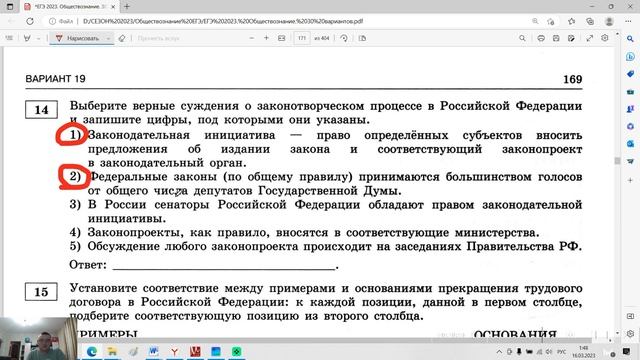Image resolution: width=640 pixels, height=360 pixels.
Task: Click Save As with edits icon
Action: point(571,38)
